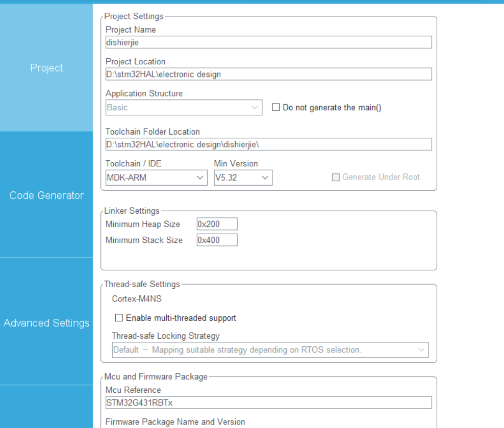Viewport: 504px width, 428px height.
Task: Open Thread-safe Locking Strategy dropdown
Action: (x=270, y=350)
